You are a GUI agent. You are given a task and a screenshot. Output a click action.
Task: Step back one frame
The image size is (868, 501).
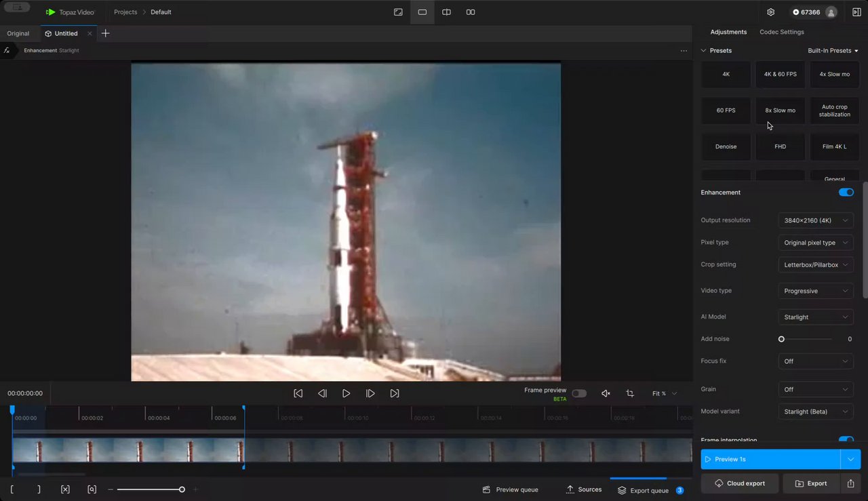click(x=322, y=393)
